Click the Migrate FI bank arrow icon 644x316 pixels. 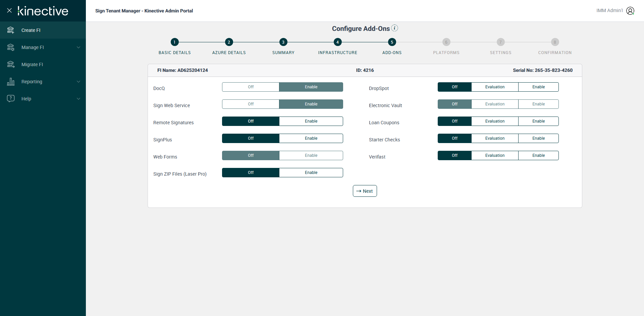pos(11,64)
